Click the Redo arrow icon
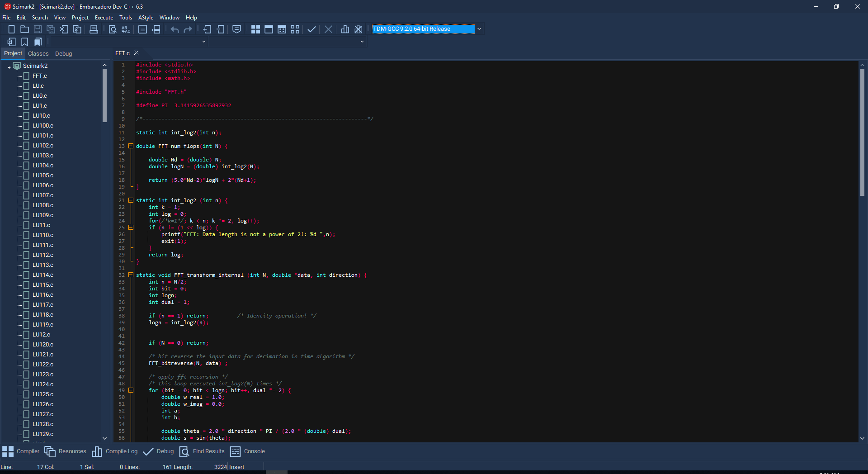The image size is (868, 474). click(x=188, y=29)
